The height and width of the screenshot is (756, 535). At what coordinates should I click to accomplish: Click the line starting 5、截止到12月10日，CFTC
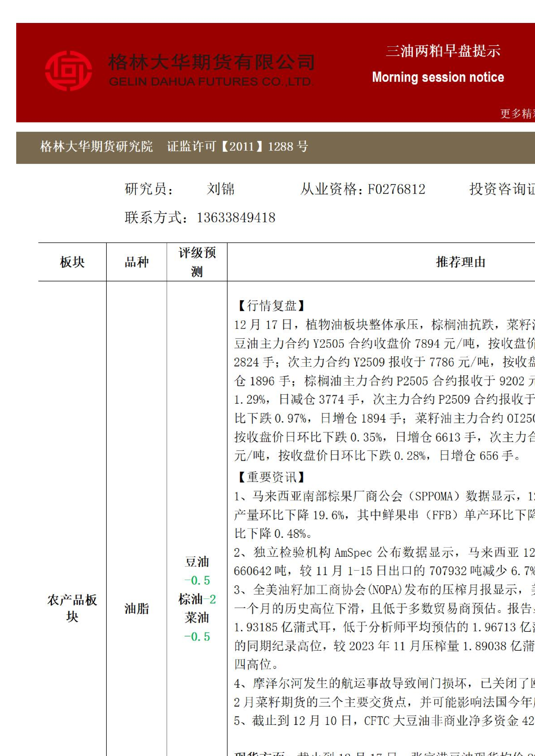(x=384, y=721)
